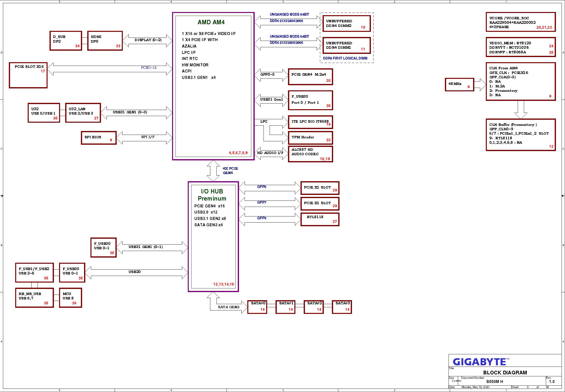Click the "USB2.0 x12" line in I/O HUB
The image size is (565, 392).
point(206,212)
